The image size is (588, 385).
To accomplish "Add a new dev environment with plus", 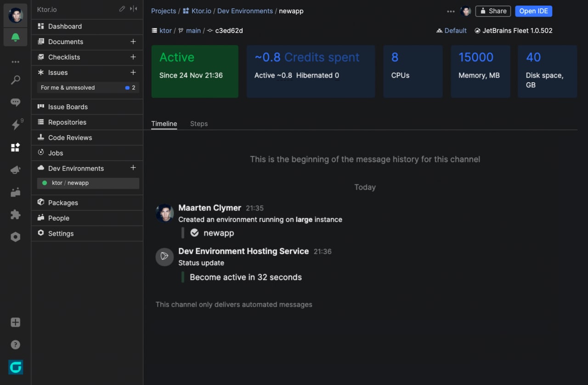I will [133, 168].
